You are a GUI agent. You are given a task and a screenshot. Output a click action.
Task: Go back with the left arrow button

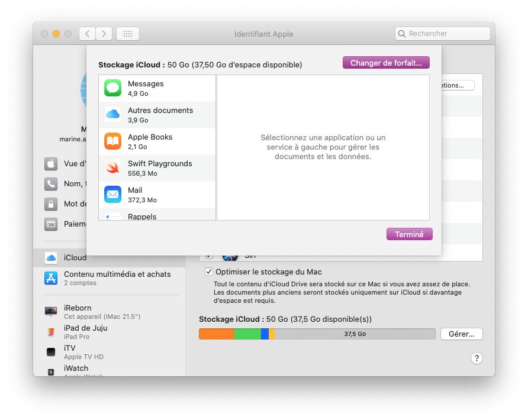[x=87, y=34]
